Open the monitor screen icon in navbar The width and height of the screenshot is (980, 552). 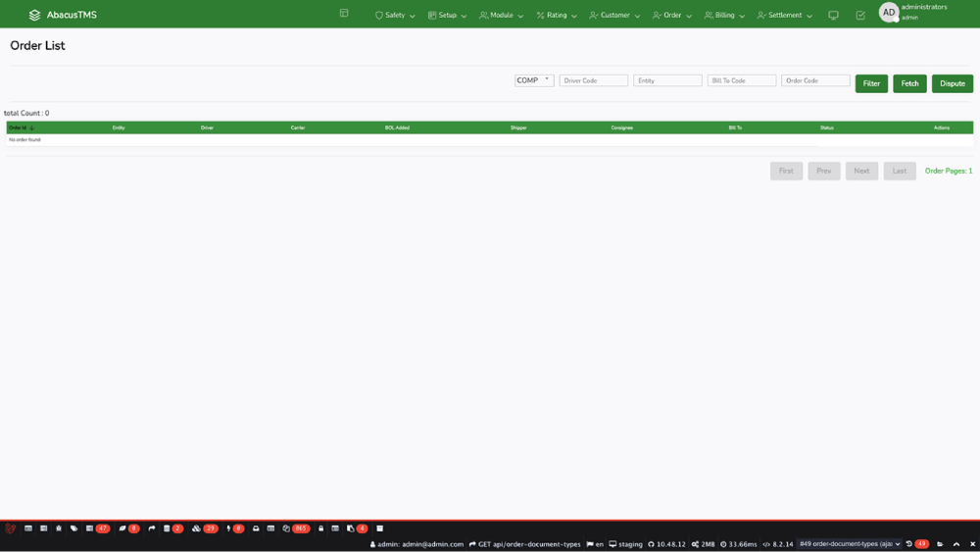click(x=833, y=16)
